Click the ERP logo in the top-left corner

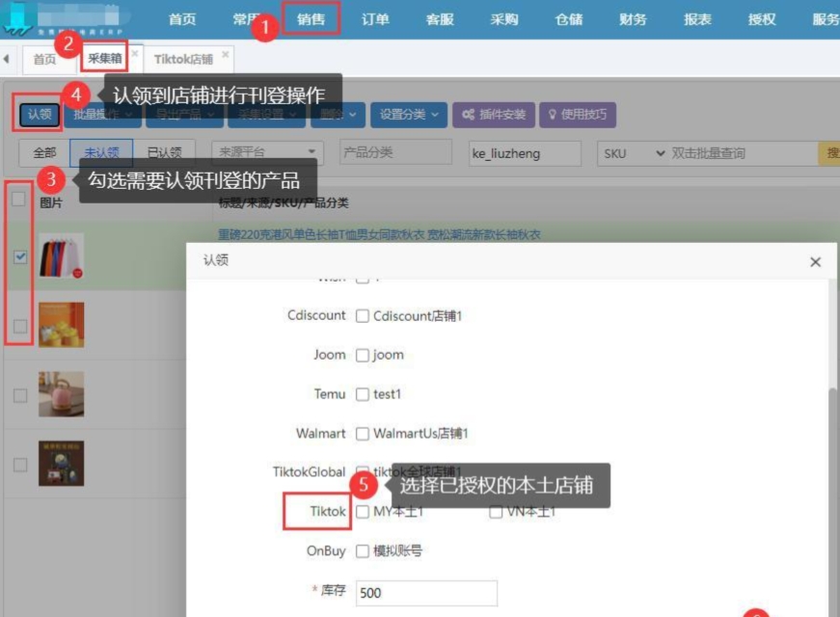(17, 17)
